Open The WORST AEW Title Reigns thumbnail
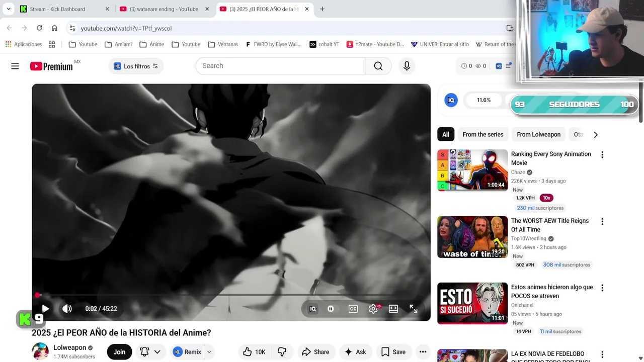 click(x=472, y=237)
